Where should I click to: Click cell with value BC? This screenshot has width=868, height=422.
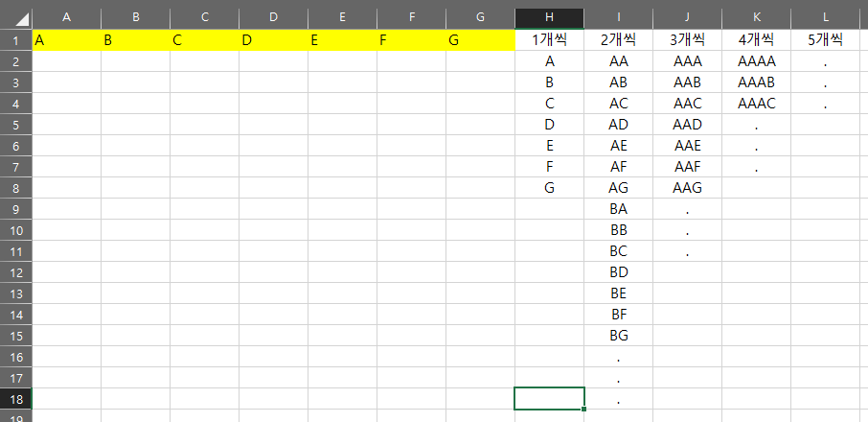click(x=618, y=251)
